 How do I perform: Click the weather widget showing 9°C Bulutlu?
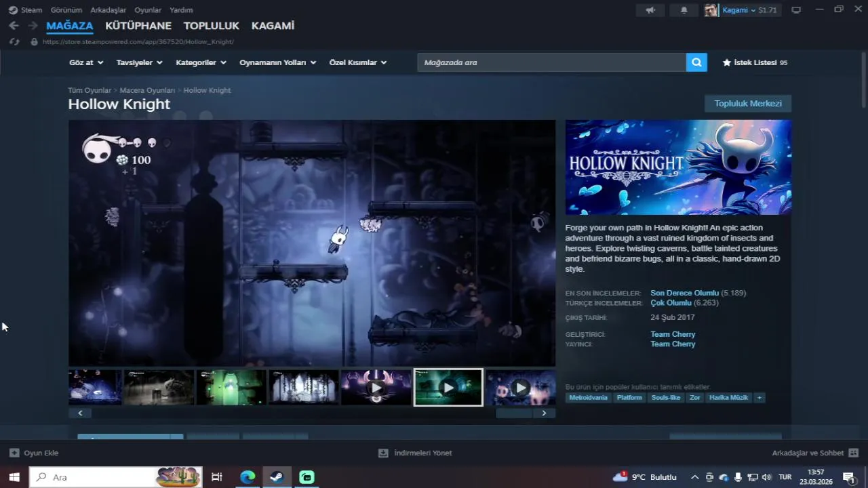(645, 477)
